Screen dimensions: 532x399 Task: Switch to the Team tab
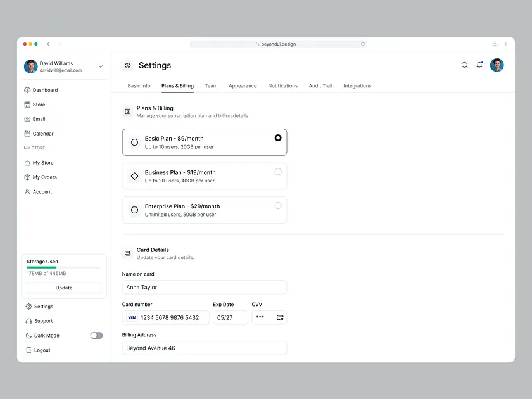(211, 85)
